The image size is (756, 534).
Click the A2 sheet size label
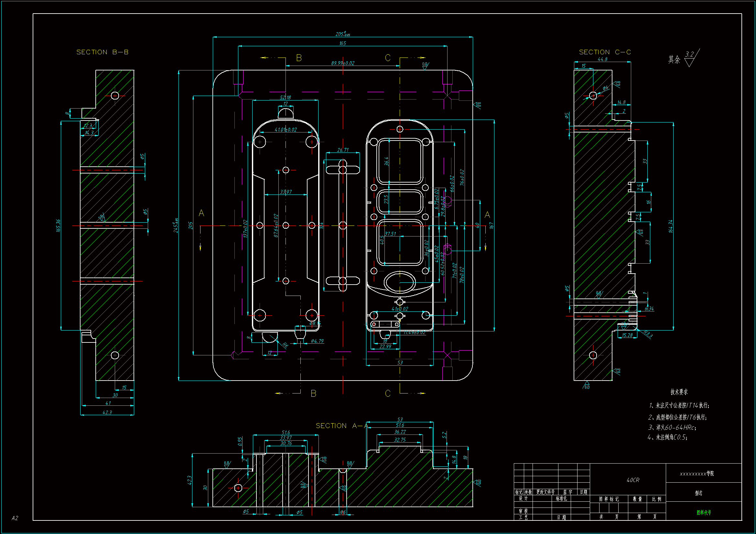pos(15,518)
